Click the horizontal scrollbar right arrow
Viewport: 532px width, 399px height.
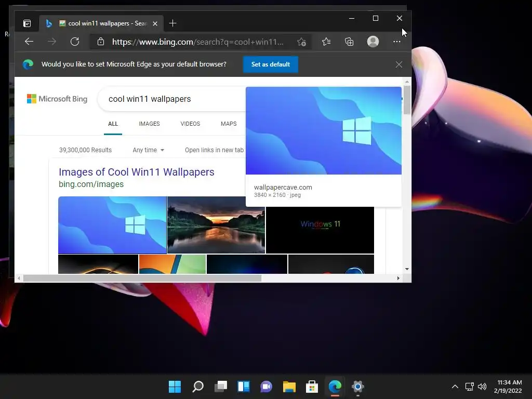(x=398, y=278)
